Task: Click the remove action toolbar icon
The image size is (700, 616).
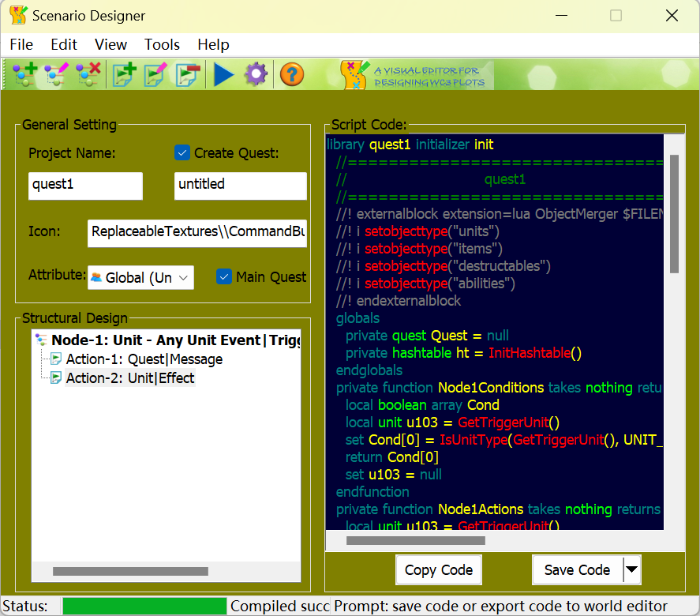Action: pos(188,74)
